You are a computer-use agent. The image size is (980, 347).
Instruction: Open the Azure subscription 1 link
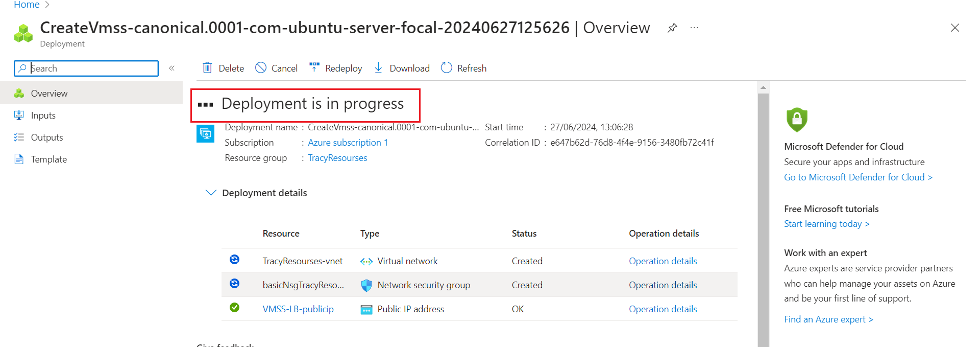pyautogui.click(x=348, y=143)
